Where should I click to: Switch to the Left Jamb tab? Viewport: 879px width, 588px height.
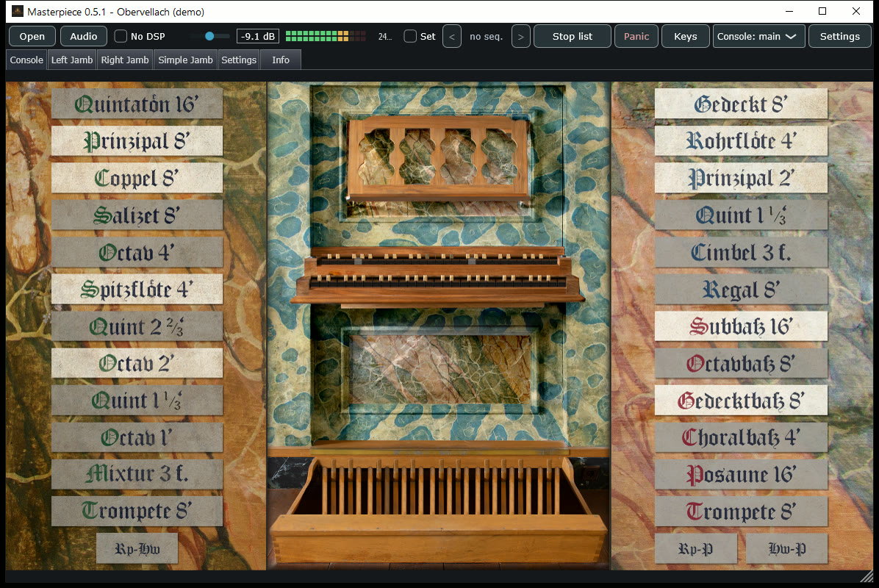(72, 60)
